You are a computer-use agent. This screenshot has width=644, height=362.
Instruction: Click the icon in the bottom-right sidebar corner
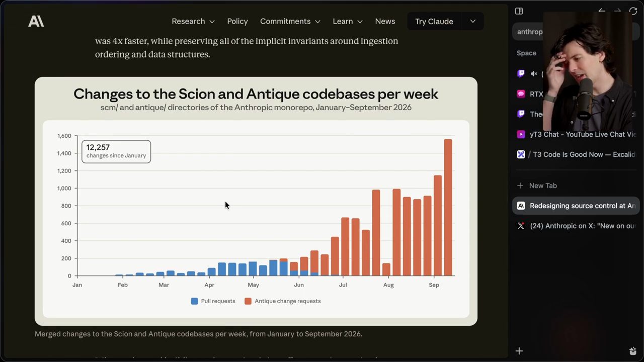pos(633,351)
